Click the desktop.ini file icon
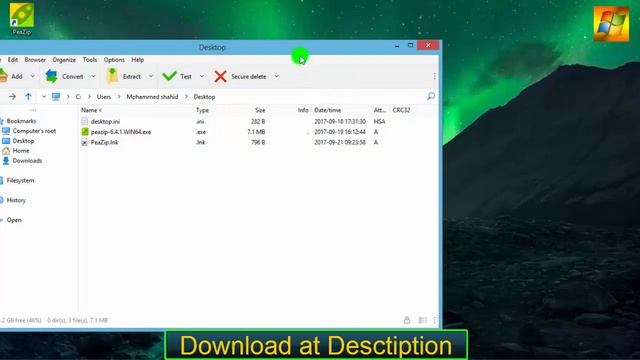Screen dimensions: 640x360 (x=84, y=121)
